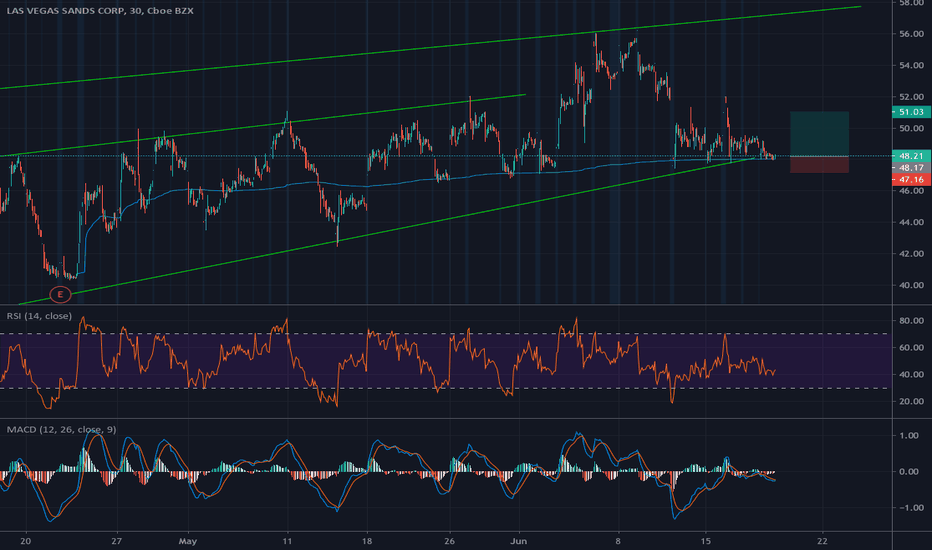Select the MACD (12, 26, close, 9) label
This screenshot has width=932, height=550.
[x=61, y=429]
